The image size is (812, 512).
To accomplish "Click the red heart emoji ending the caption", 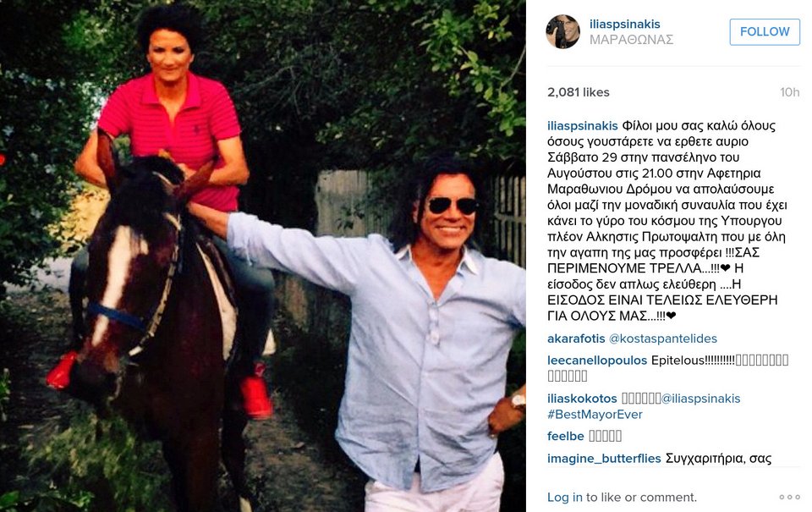I will coord(671,317).
